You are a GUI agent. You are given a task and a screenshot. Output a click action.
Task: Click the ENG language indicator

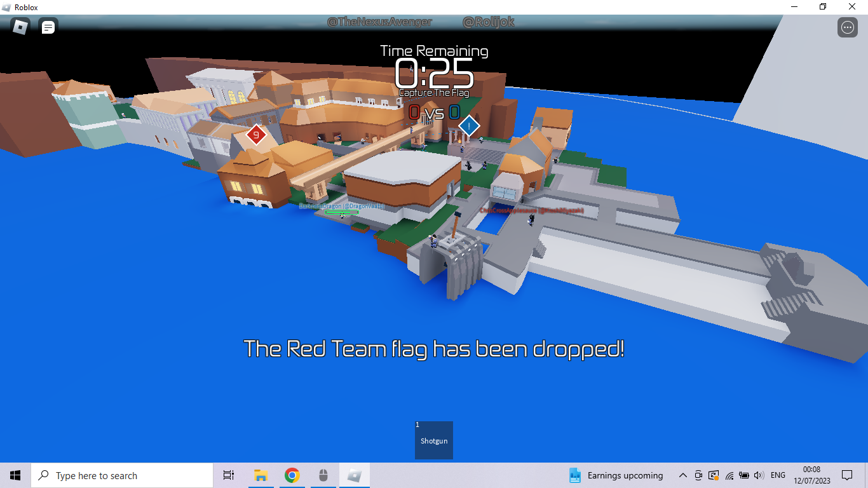(778, 475)
